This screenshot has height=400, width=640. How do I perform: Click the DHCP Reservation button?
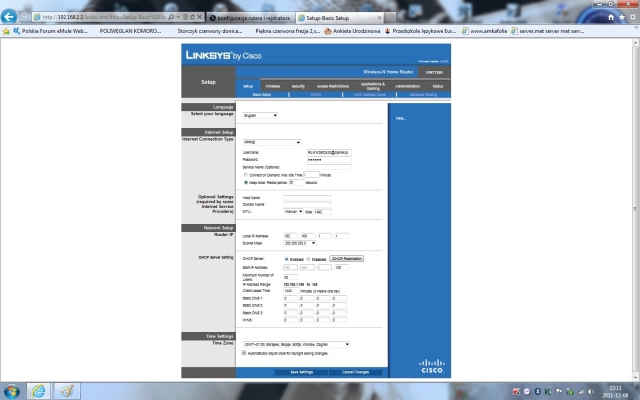click(x=347, y=259)
